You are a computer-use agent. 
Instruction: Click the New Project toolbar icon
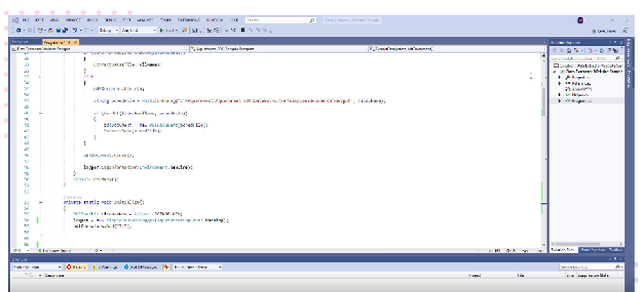[40, 30]
